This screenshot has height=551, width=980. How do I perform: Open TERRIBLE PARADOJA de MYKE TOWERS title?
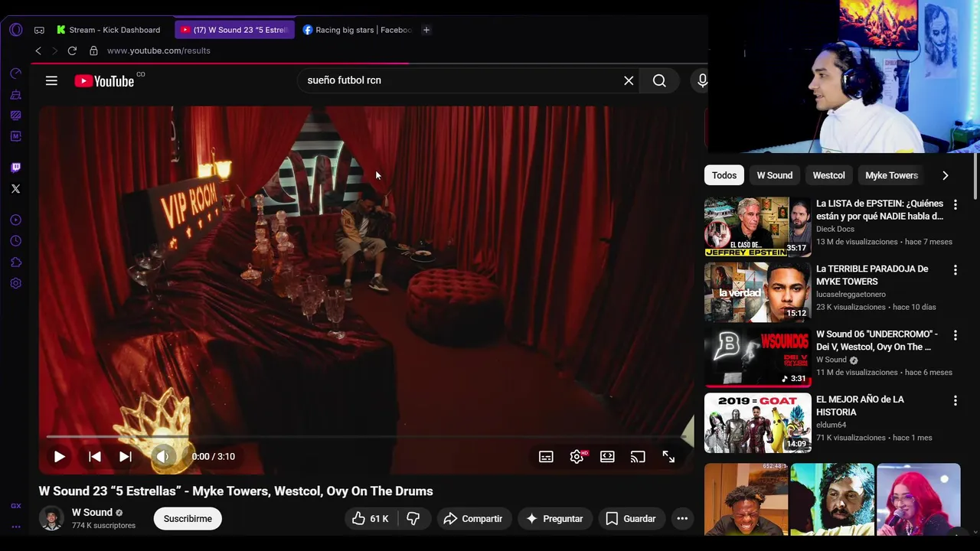(872, 275)
